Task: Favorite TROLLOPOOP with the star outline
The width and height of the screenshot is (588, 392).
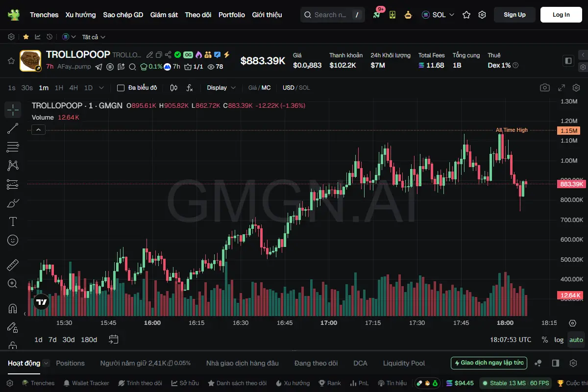Action: pyautogui.click(x=11, y=61)
